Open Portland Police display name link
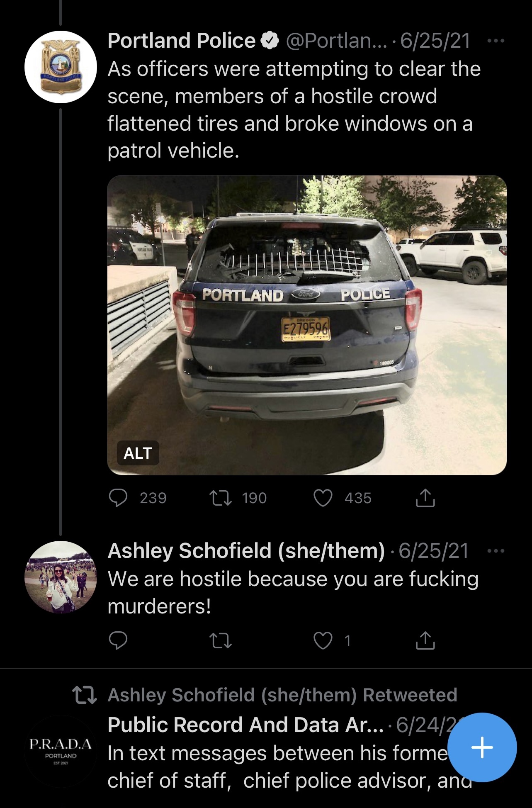The width and height of the screenshot is (532, 808). (x=182, y=41)
